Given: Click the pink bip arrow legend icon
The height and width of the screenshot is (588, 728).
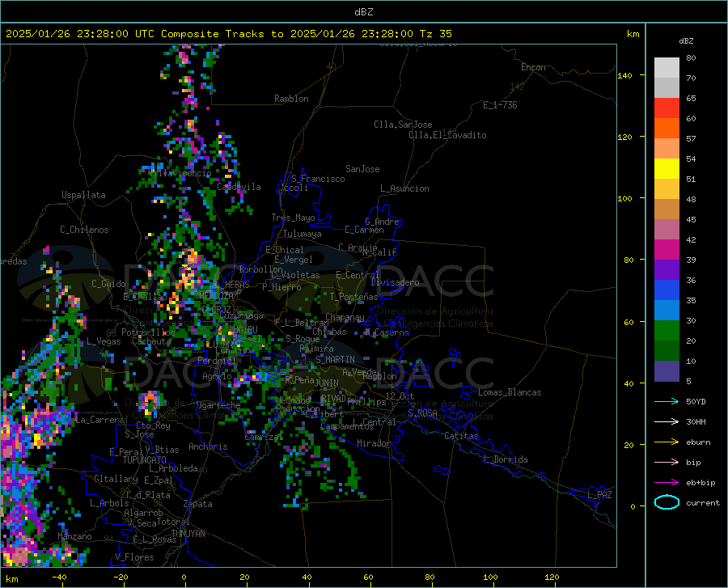Looking at the screenshot, I should (x=667, y=463).
